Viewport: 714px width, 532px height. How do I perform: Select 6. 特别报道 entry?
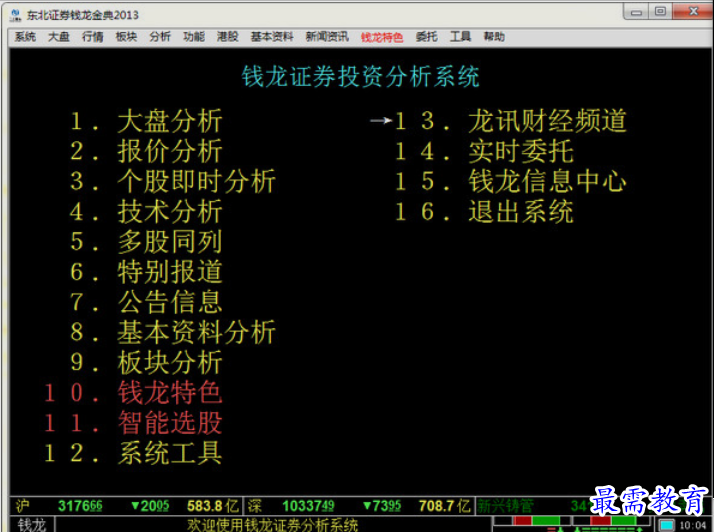pos(146,272)
